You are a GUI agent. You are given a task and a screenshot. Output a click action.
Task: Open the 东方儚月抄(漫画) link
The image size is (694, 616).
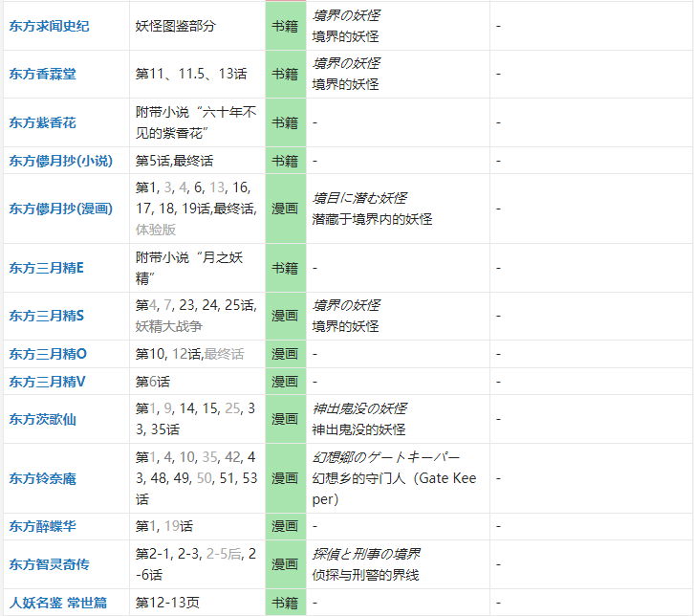60,209
